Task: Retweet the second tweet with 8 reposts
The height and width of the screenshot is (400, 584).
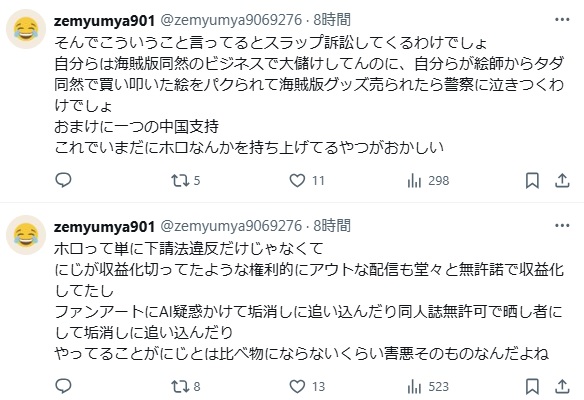Action: 185,387
